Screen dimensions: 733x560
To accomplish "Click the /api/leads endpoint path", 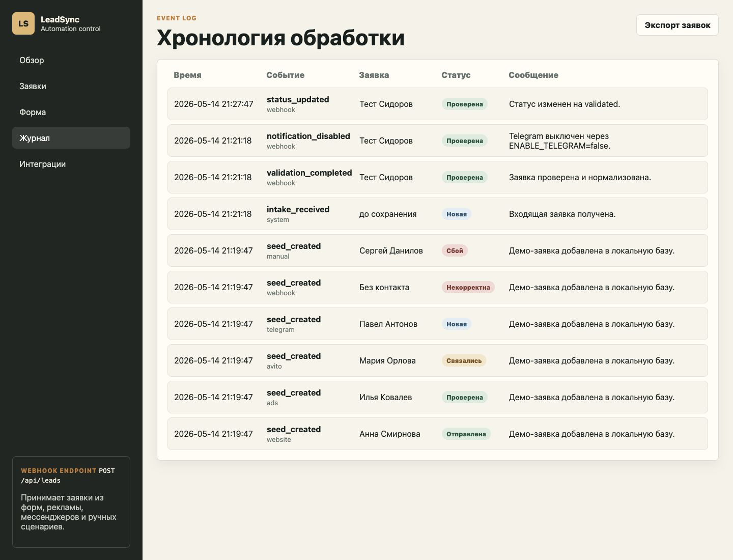I will (x=41, y=480).
